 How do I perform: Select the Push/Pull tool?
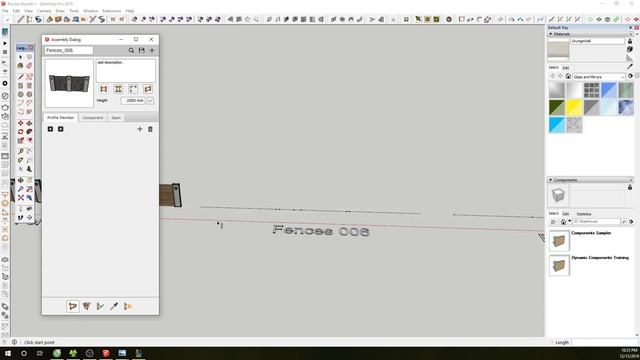click(29, 123)
